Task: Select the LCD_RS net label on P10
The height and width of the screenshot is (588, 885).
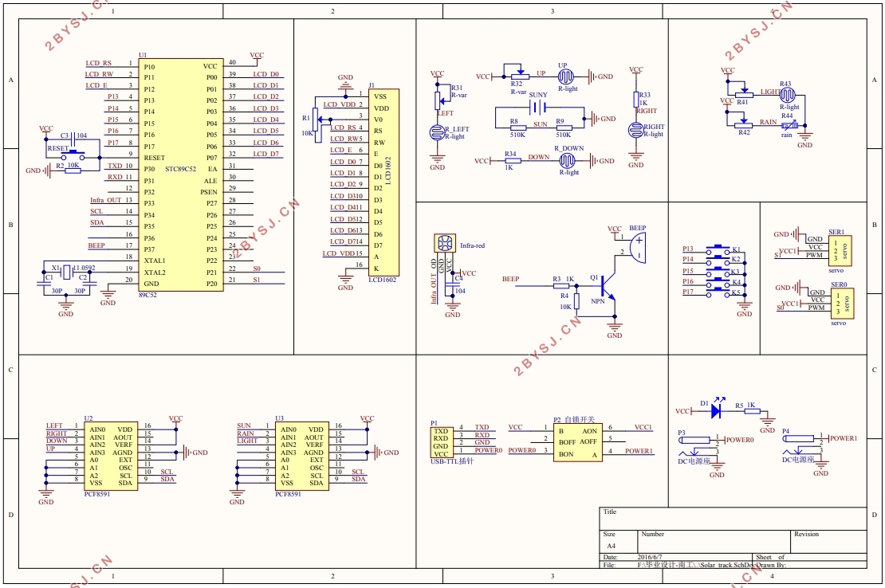Action: [x=99, y=63]
